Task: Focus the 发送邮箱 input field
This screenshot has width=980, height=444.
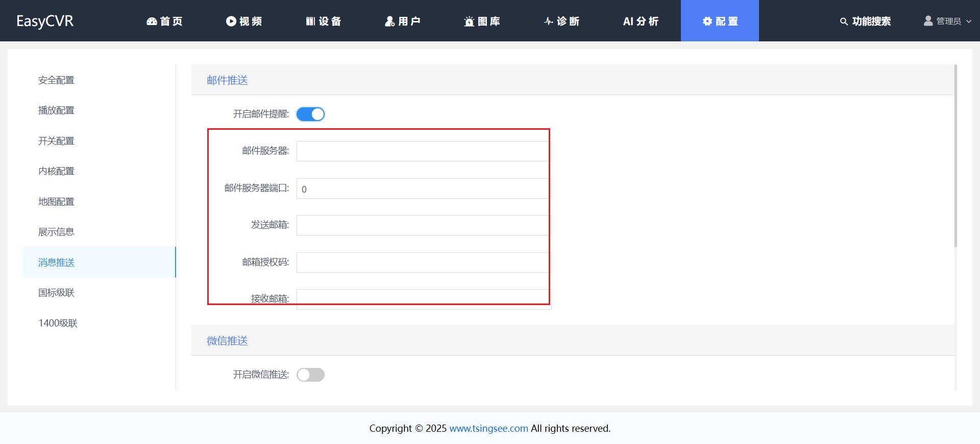Action: click(x=424, y=225)
